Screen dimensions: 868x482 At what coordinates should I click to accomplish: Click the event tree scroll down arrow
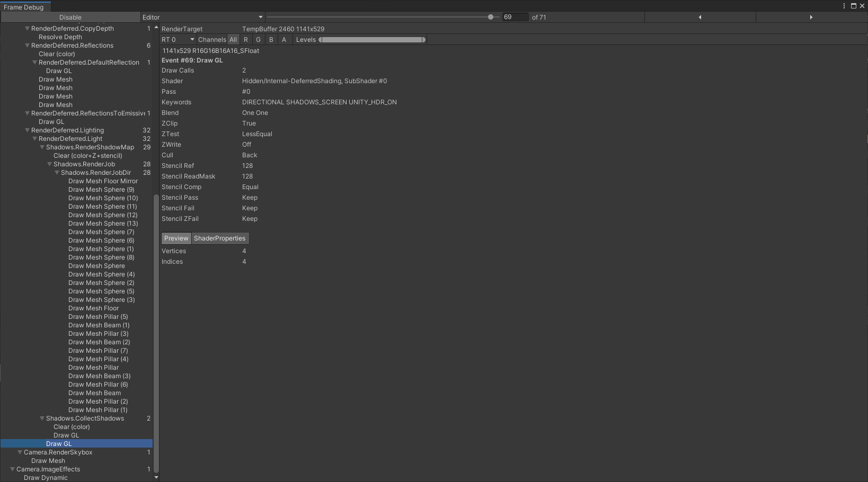156,477
